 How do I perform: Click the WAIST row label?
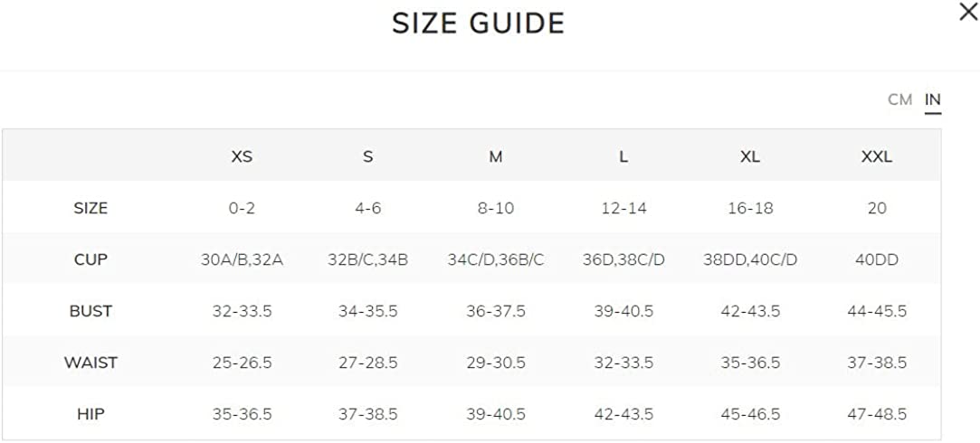[x=90, y=363]
